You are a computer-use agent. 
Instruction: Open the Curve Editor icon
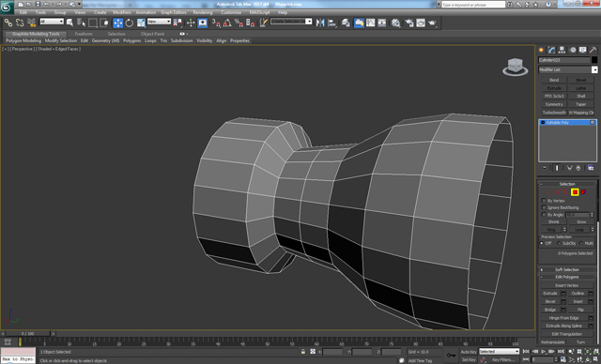(x=371, y=23)
